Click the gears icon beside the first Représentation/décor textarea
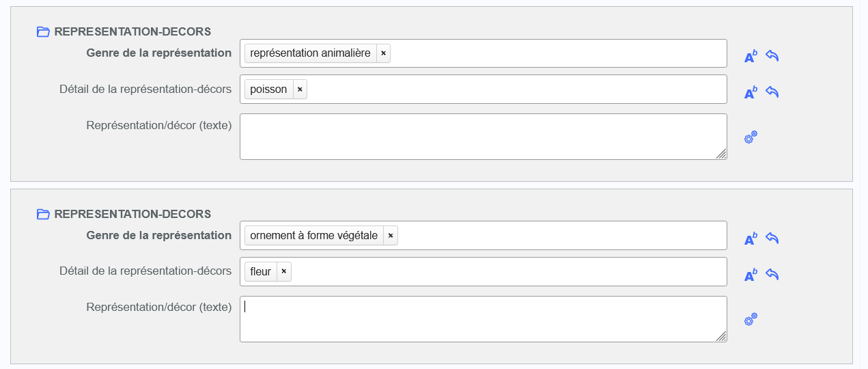The image size is (868, 369). point(751,137)
